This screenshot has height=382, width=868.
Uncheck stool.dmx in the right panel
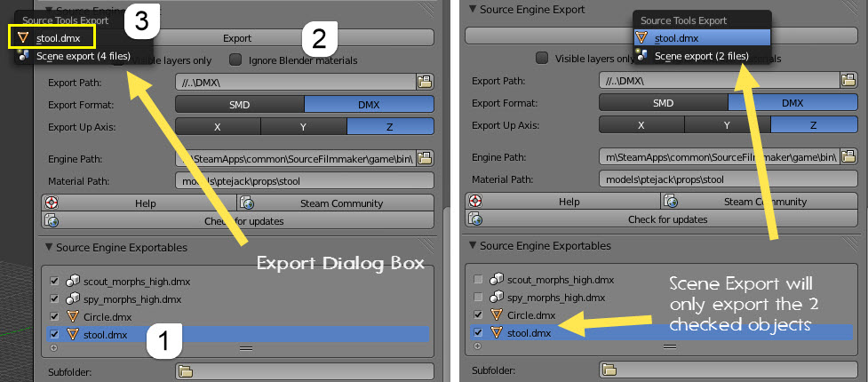(x=478, y=333)
